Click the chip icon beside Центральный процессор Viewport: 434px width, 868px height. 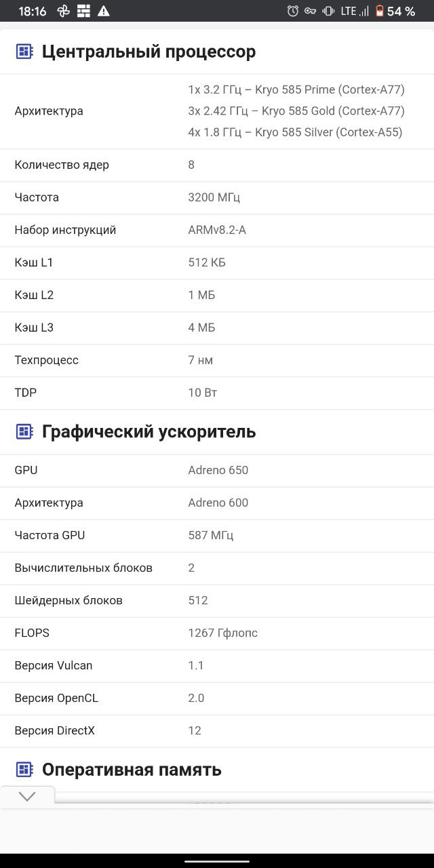click(24, 52)
